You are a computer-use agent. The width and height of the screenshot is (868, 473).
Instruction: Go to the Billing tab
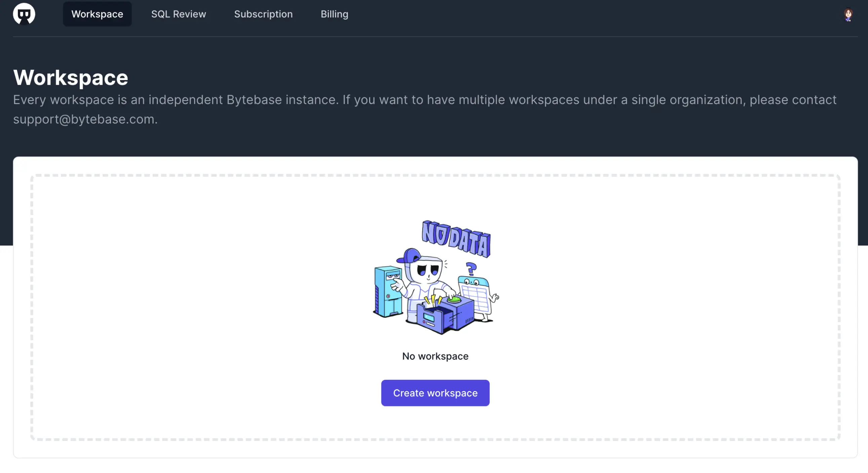(334, 14)
